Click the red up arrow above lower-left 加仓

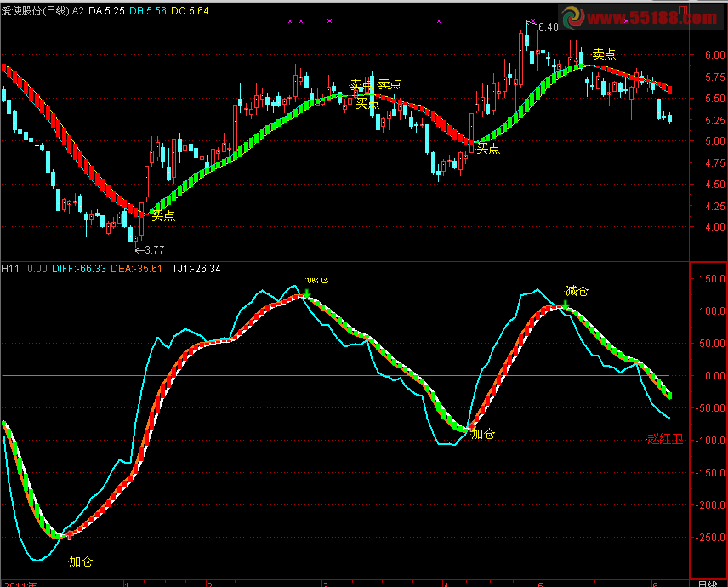pos(70,535)
